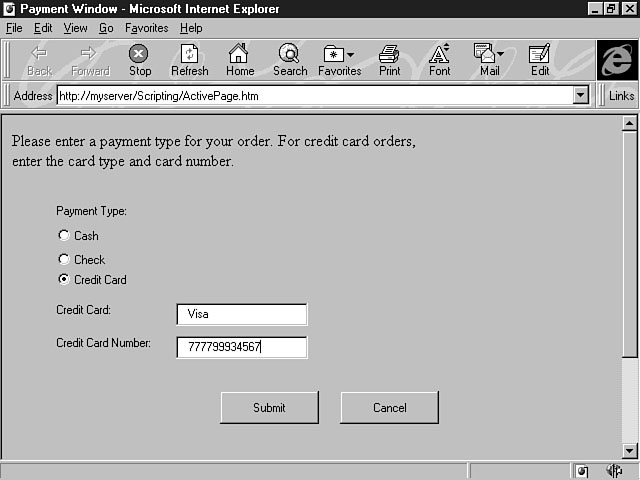
Task: Select the Check radio button
Action: tap(64, 259)
